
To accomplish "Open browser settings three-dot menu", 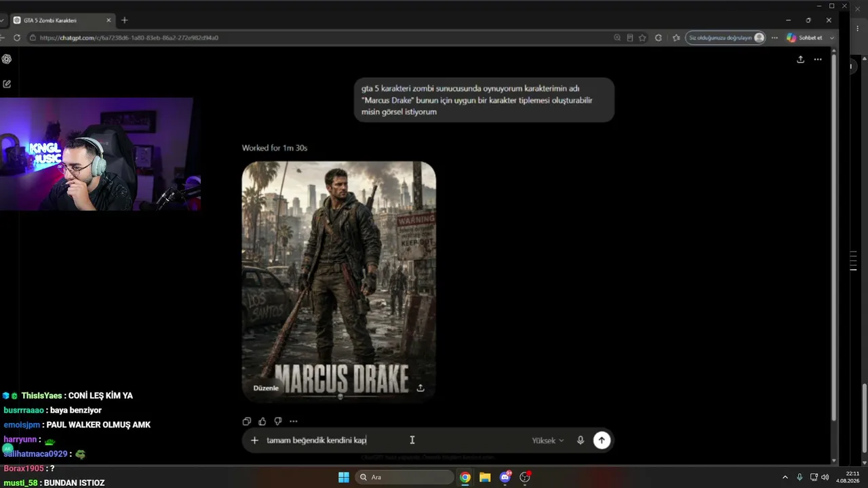I will pyautogui.click(x=774, y=38).
